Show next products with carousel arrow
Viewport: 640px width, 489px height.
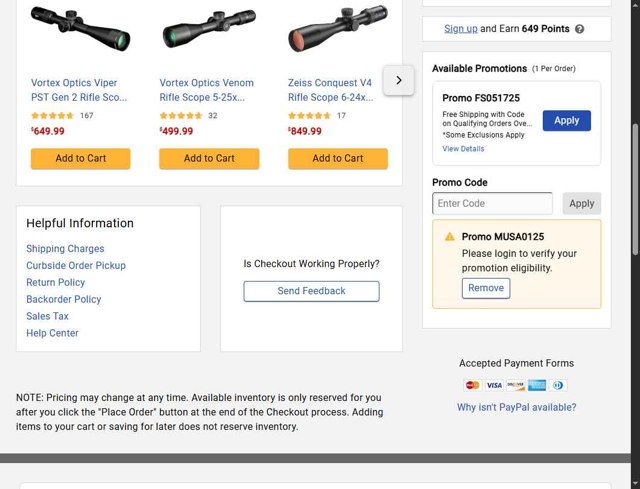(x=398, y=80)
